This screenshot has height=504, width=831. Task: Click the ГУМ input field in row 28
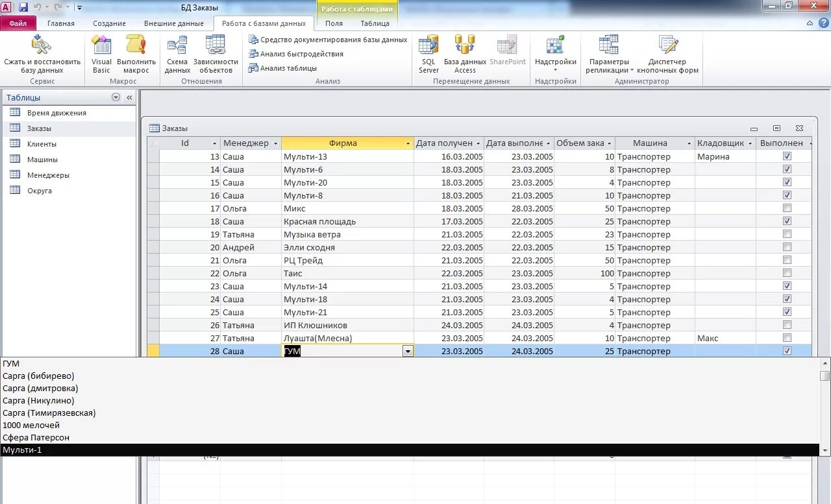tap(342, 351)
